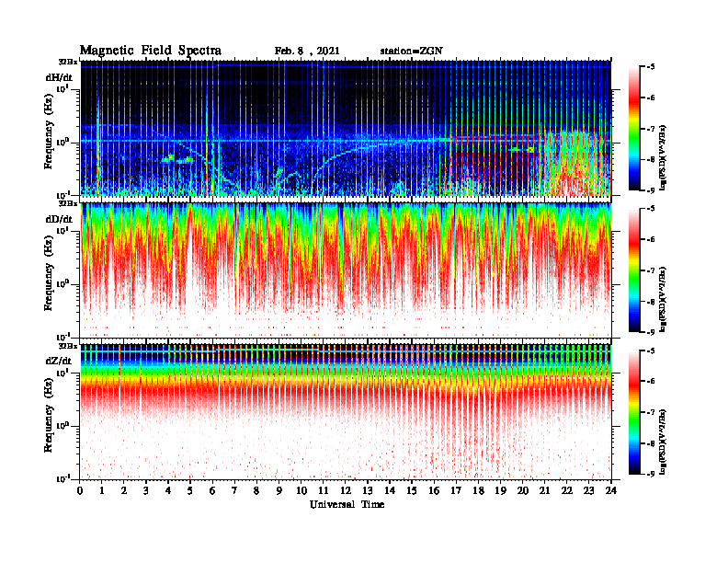The image size is (728, 563).
Task: Click hour tick label "20" on time axis
Action: [x=523, y=490]
